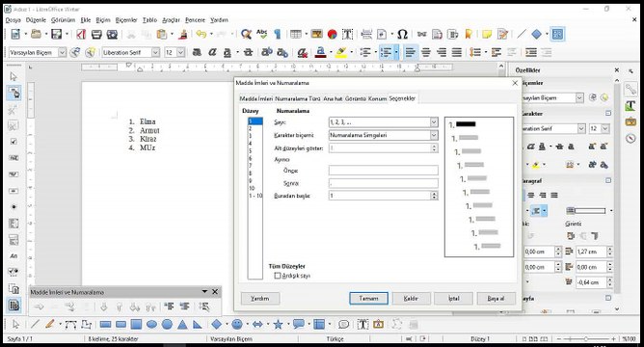
Task: Insert a table via toolbar icon
Action: point(296,34)
